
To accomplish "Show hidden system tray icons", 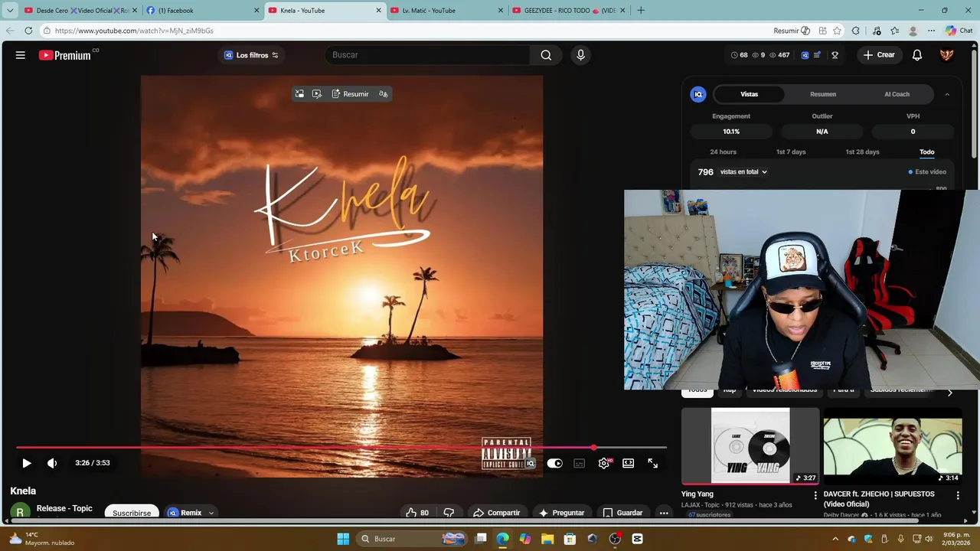I will [835, 539].
